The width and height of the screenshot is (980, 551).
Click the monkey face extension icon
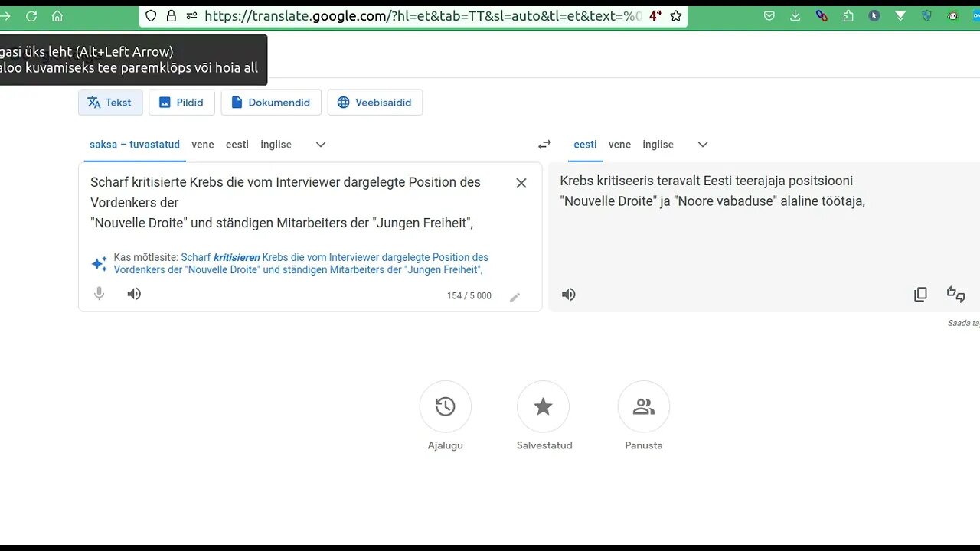[x=953, y=15]
